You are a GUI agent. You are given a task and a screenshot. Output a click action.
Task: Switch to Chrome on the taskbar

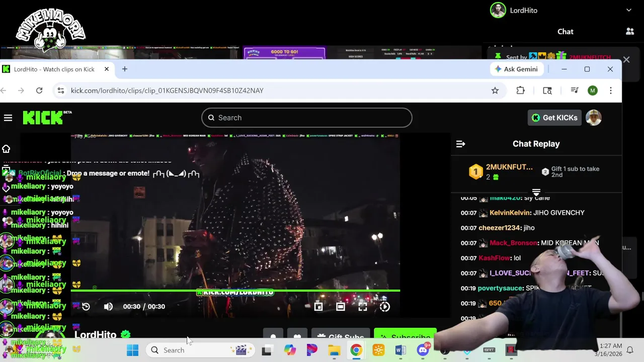coord(356,350)
